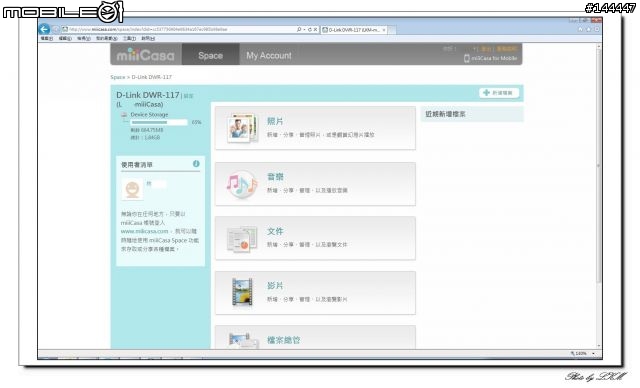Viewport: 640px width, 388px height.
Task: Open the 檔案總管 title link
Action: pyautogui.click(x=283, y=340)
